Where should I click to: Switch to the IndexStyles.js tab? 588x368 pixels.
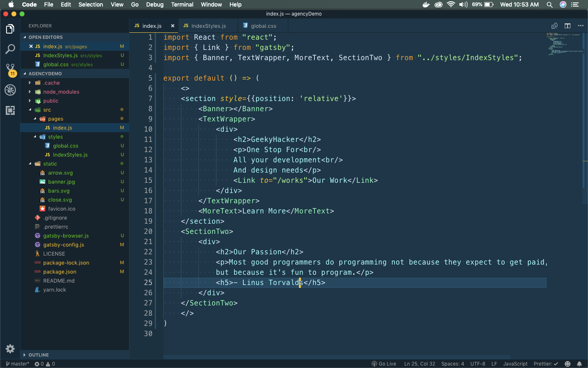coord(208,26)
